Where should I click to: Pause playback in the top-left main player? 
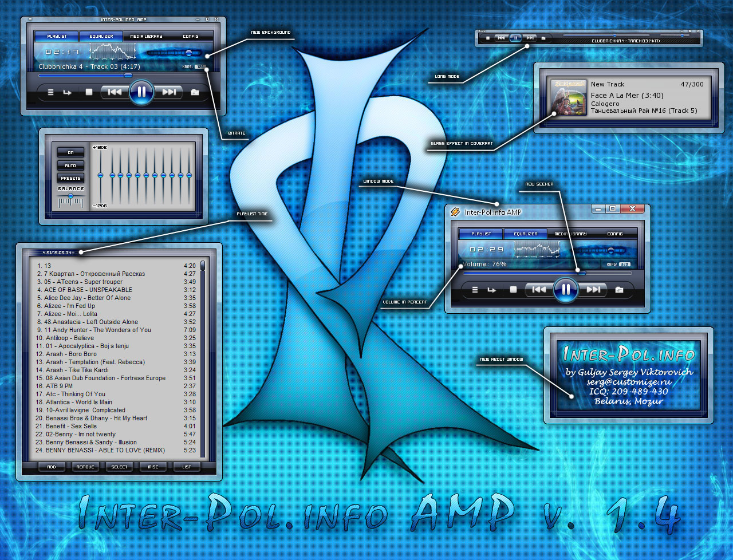tap(141, 92)
